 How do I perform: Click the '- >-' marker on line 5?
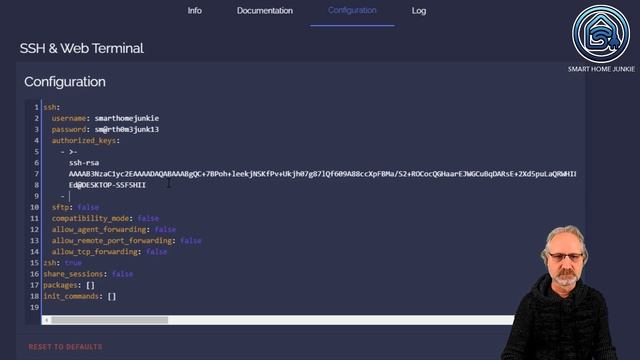(x=69, y=152)
